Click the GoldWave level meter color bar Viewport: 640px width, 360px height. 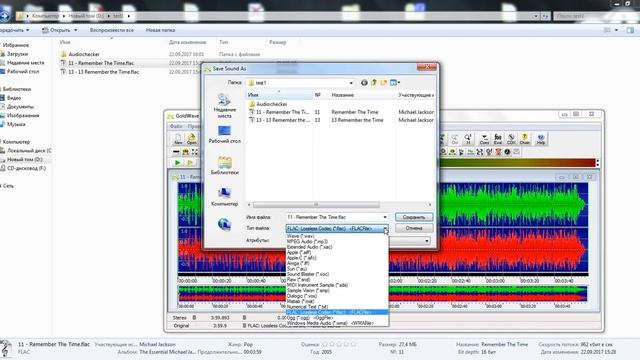pos(517,163)
